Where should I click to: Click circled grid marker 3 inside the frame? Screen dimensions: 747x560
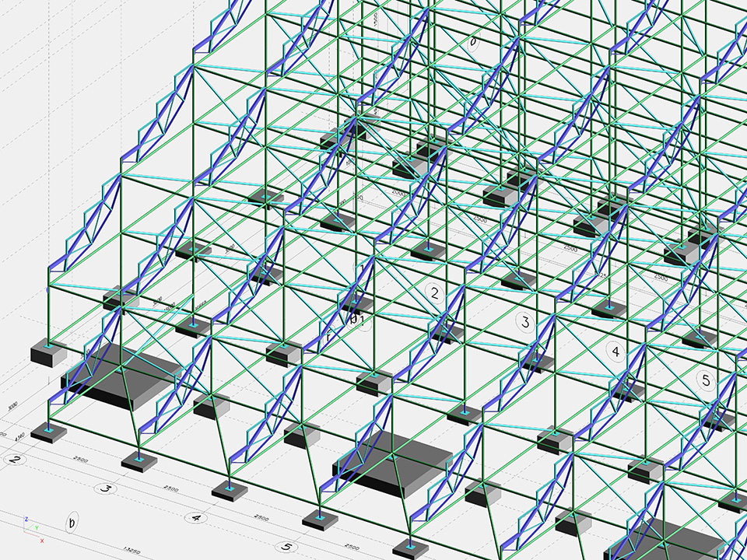pyautogui.click(x=525, y=322)
